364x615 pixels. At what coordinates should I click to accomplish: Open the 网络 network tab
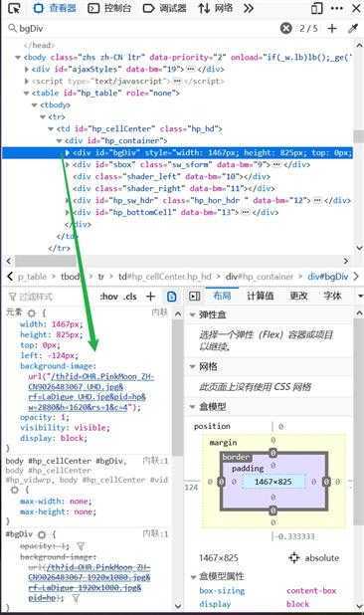tap(216, 8)
